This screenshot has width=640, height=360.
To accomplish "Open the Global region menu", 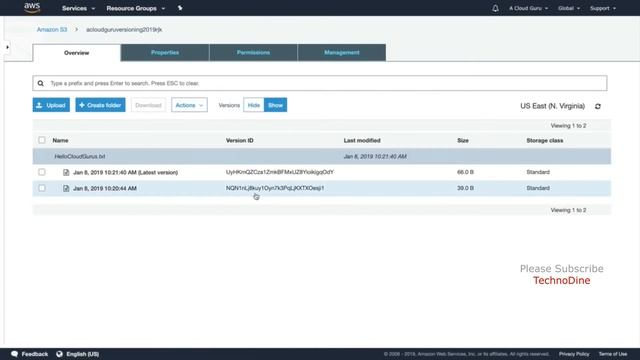I will pos(569,8).
